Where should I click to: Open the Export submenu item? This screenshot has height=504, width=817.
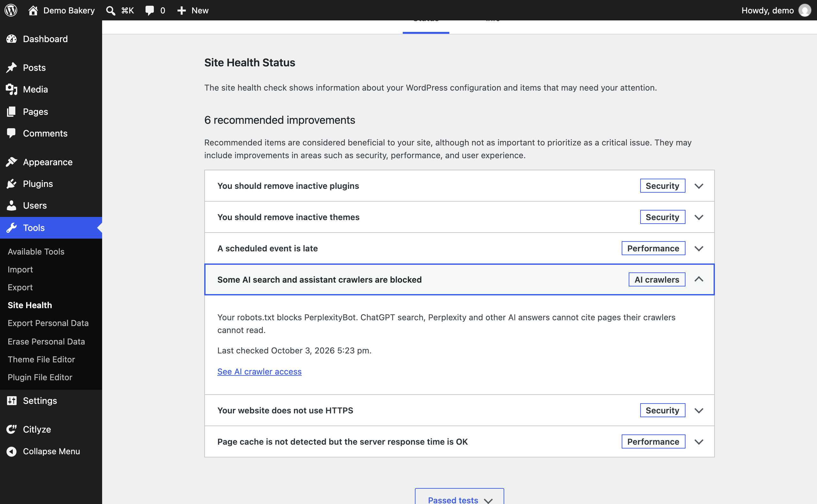coord(20,287)
